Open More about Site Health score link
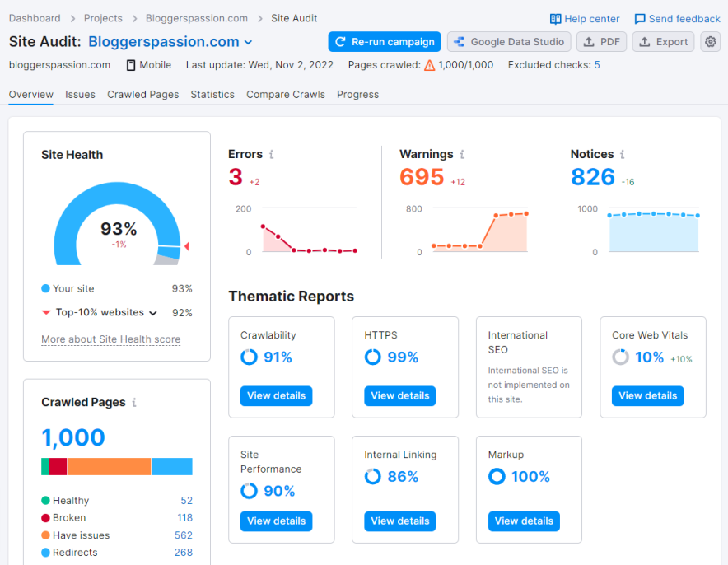 (111, 339)
